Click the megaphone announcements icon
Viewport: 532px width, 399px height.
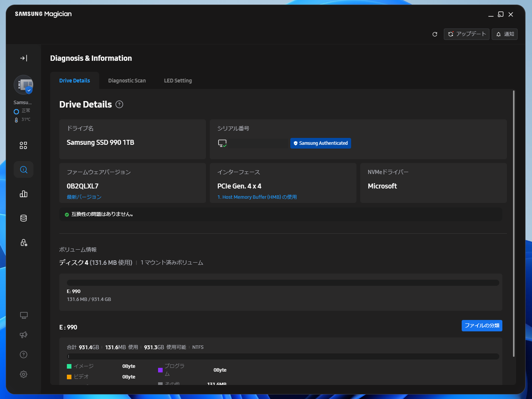tap(24, 335)
